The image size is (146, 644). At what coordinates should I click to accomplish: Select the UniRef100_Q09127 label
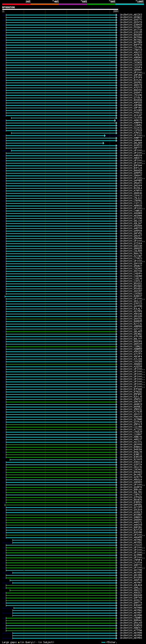click(x=131, y=600)
